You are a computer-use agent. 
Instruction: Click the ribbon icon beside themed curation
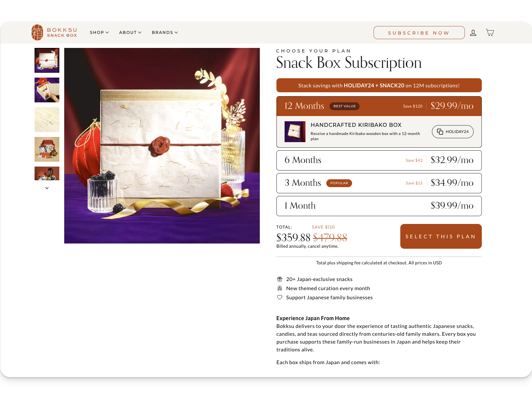280,288
